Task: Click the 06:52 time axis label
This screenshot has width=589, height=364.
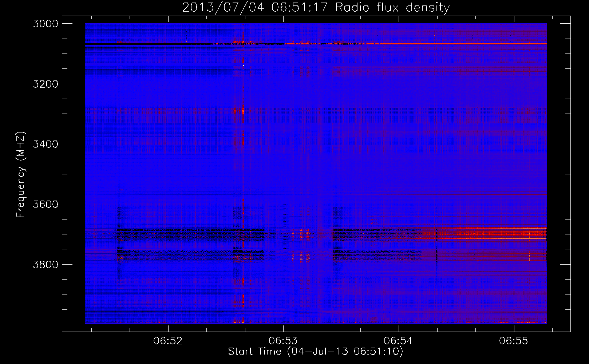Action: pyautogui.click(x=167, y=341)
